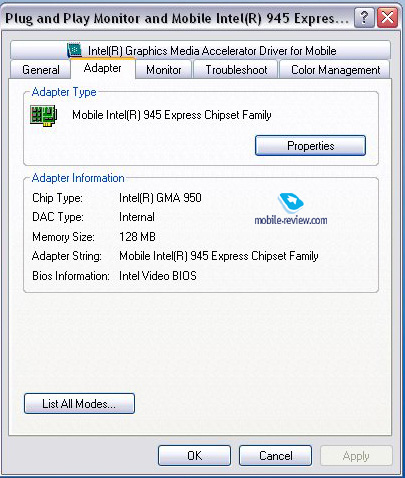
Task: Select the Adapter tab
Action: tap(103, 68)
